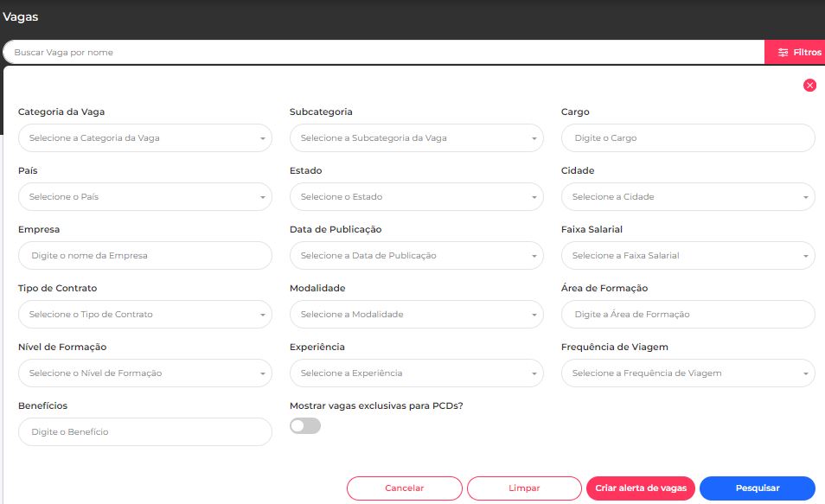The width and height of the screenshot is (825, 504).
Task: Expand the Modalidade dropdown
Action: pyautogui.click(x=416, y=315)
